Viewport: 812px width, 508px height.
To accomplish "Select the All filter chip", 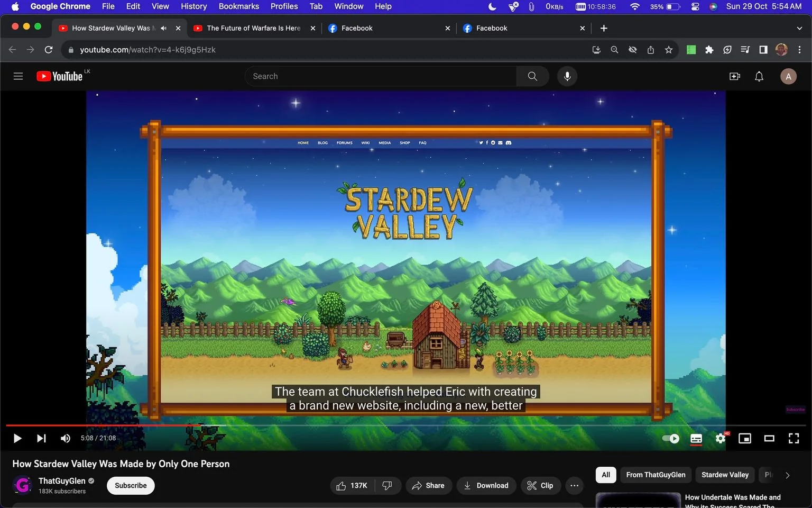I will tap(606, 475).
